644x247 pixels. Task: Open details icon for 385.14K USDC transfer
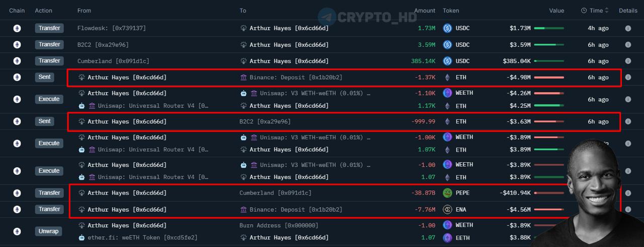coord(628,61)
